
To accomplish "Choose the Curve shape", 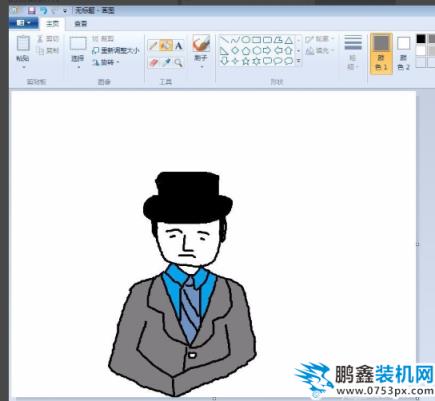I will tap(235, 40).
